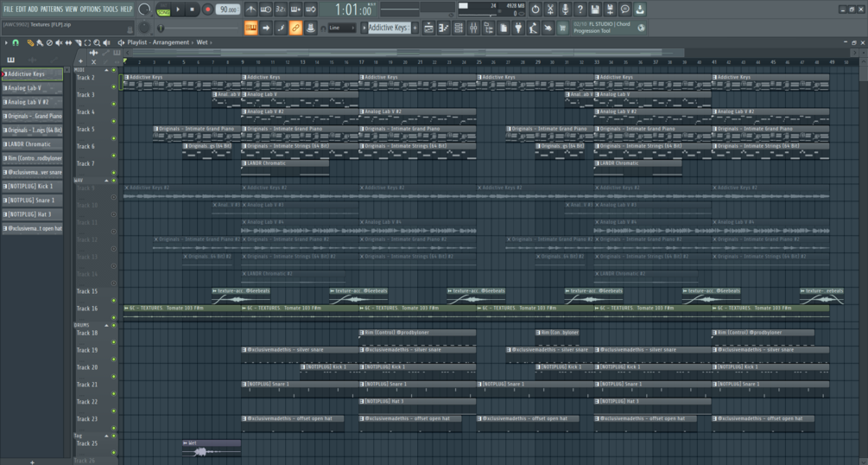Open the export/render download icon
The width and height of the screenshot is (868, 465).
[640, 10]
